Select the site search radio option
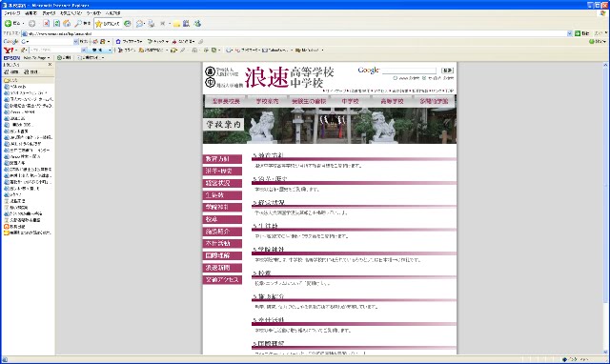The image size is (610, 364). pyautogui.click(x=424, y=78)
